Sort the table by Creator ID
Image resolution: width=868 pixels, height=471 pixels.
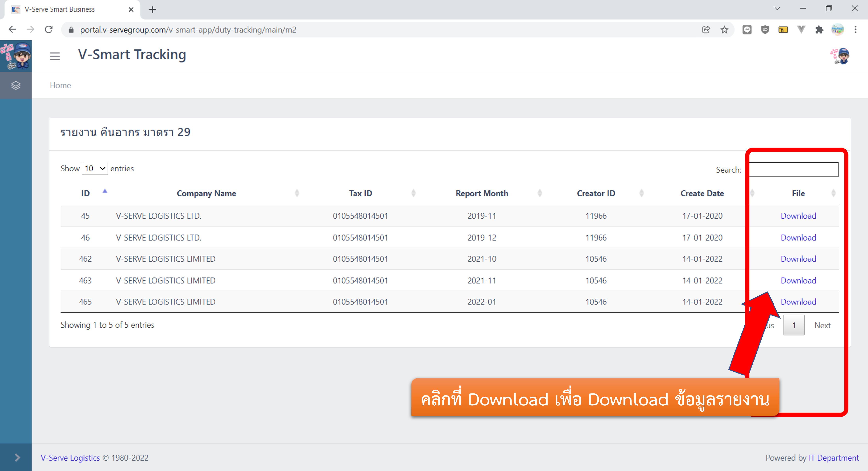596,193
